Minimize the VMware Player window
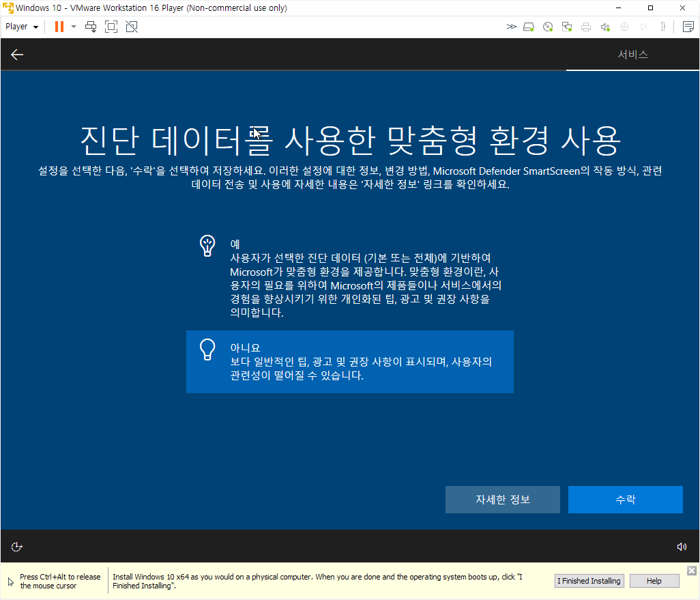 618,8
